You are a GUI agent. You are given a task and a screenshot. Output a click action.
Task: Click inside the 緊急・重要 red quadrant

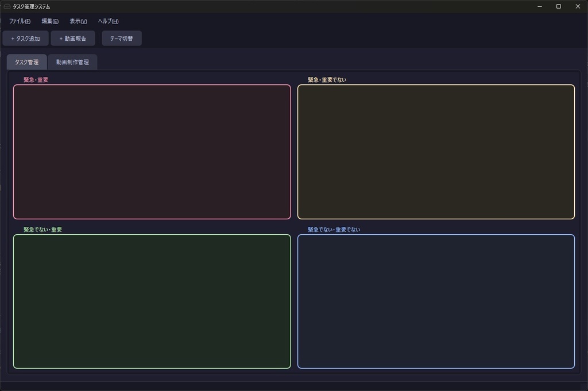pos(152,152)
